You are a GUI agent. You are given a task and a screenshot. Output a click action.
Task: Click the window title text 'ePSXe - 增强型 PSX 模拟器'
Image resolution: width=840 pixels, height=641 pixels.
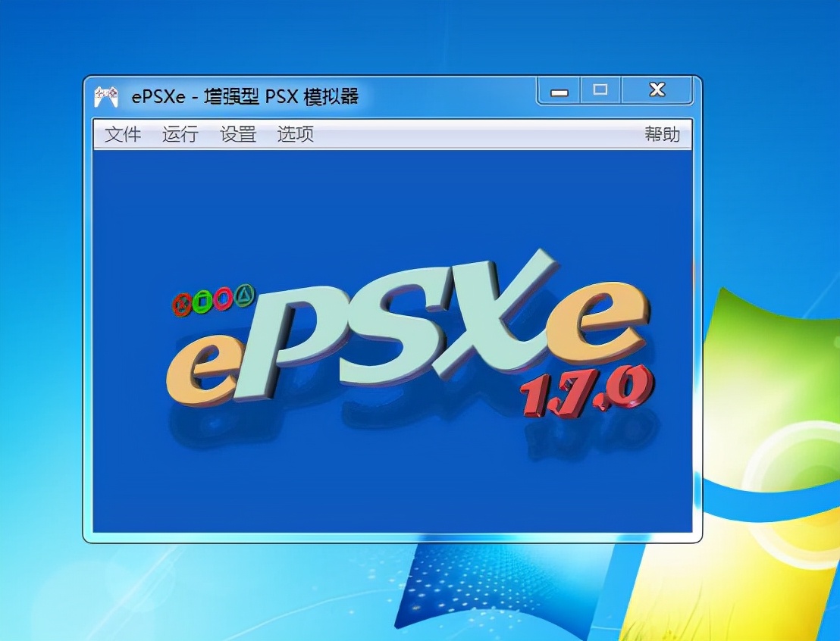click(x=244, y=97)
